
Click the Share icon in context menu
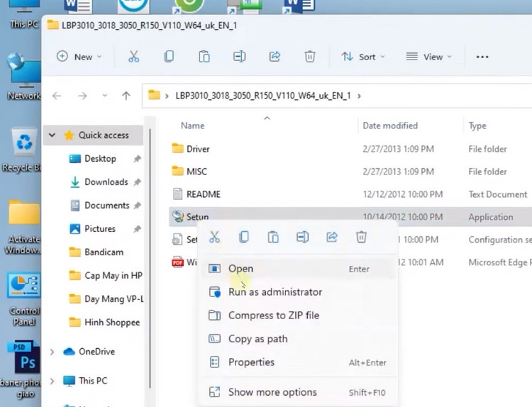[x=332, y=237]
